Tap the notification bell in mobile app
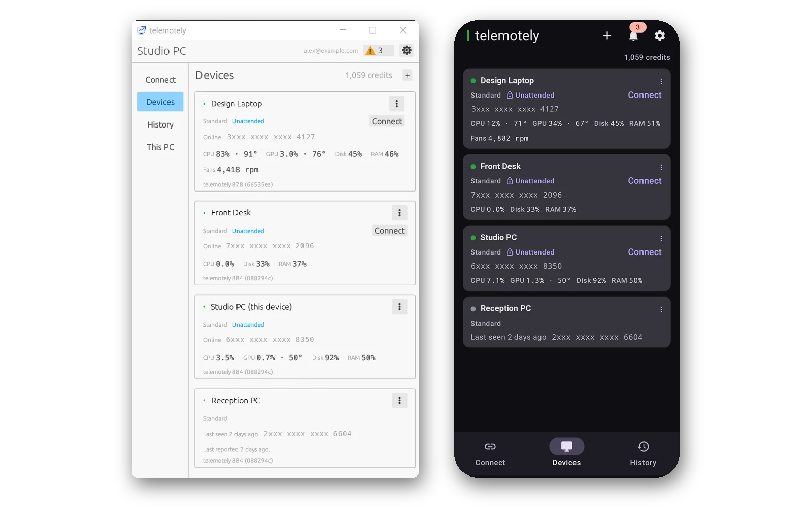Image resolution: width=812 pixels, height=508 pixels. [633, 36]
